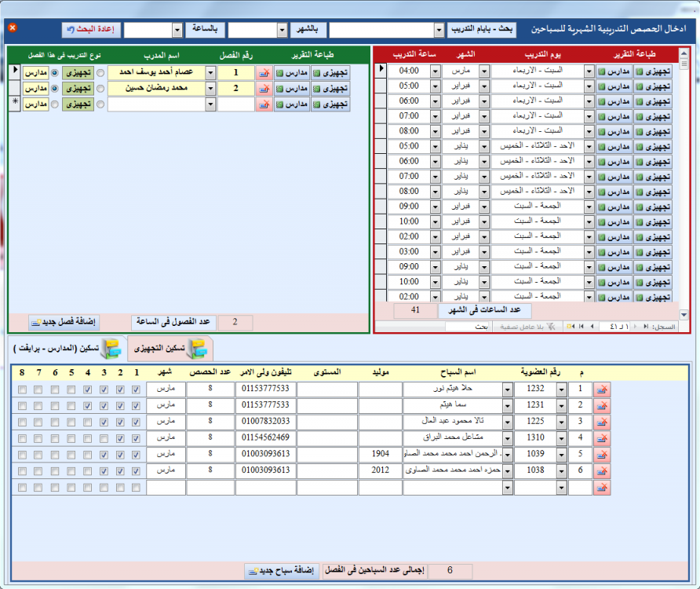Image resolution: width=700 pixels, height=589 pixels.
Task: Print تجهيزى report for class number 1
Action: tap(330, 73)
